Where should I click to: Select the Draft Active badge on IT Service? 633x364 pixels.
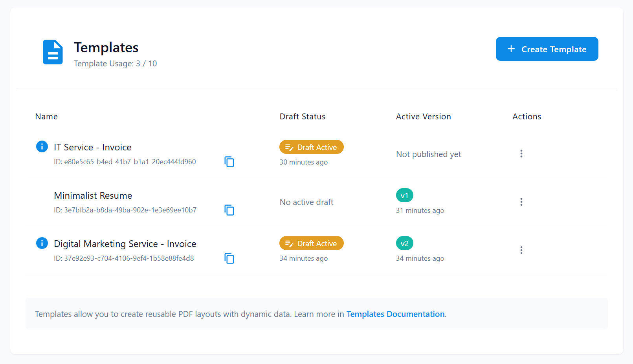311,147
